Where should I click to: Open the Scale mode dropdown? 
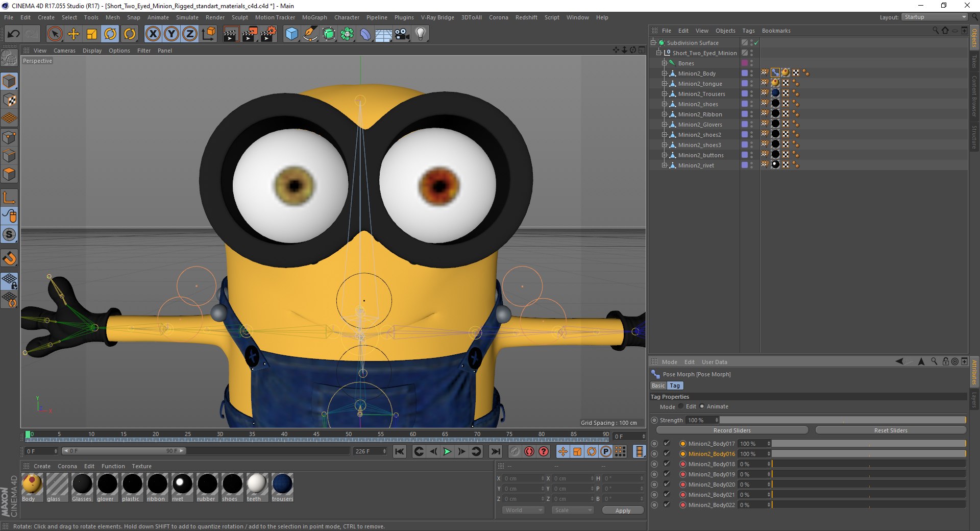(x=573, y=510)
